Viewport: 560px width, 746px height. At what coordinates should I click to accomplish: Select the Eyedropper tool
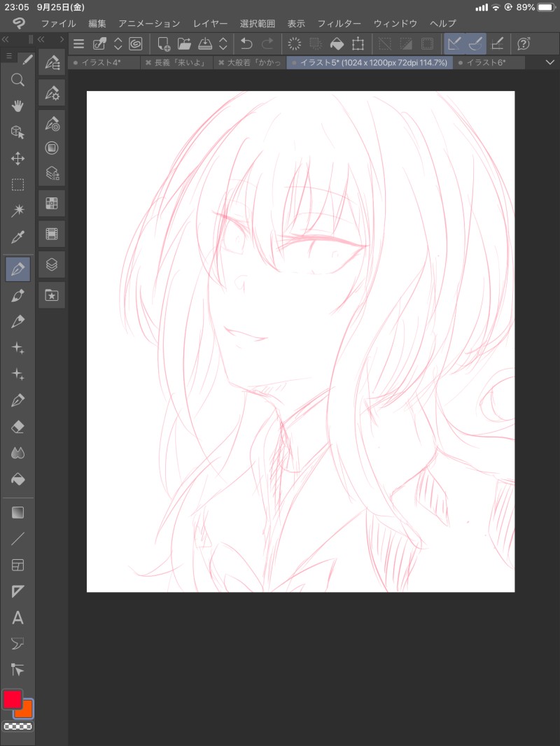coord(17,237)
